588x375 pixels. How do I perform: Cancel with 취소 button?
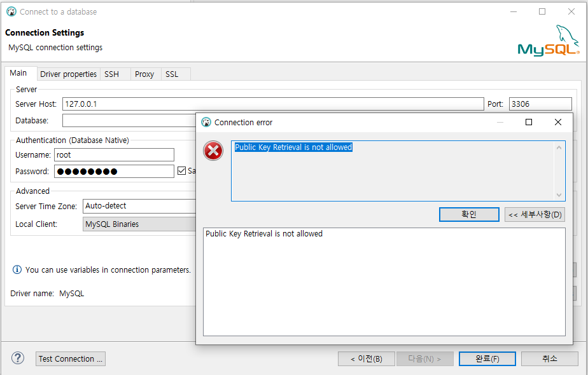coord(549,359)
